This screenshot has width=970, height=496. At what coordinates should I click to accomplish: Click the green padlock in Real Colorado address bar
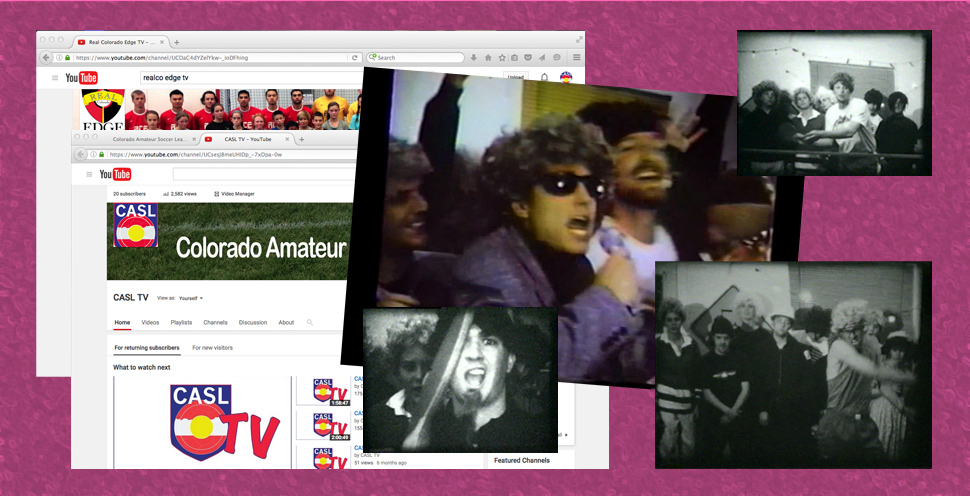67,58
